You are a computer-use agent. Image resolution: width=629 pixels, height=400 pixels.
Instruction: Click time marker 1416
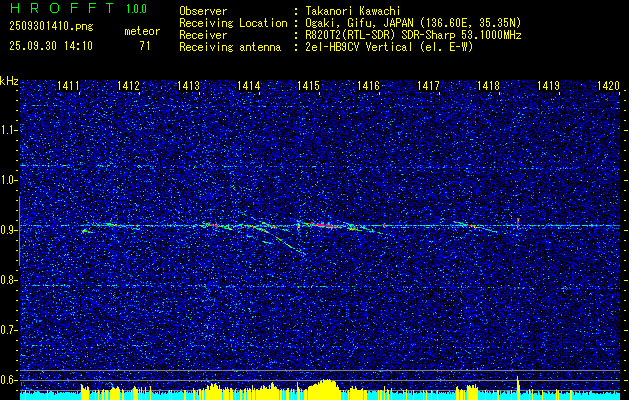coord(368,85)
